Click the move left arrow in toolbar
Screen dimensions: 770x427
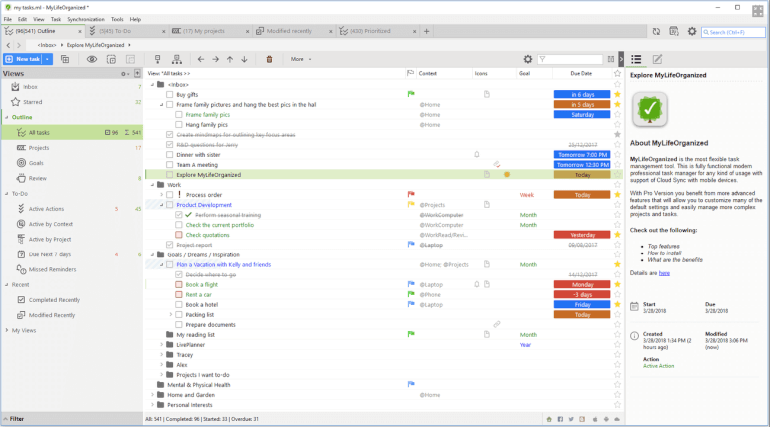pos(201,59)
